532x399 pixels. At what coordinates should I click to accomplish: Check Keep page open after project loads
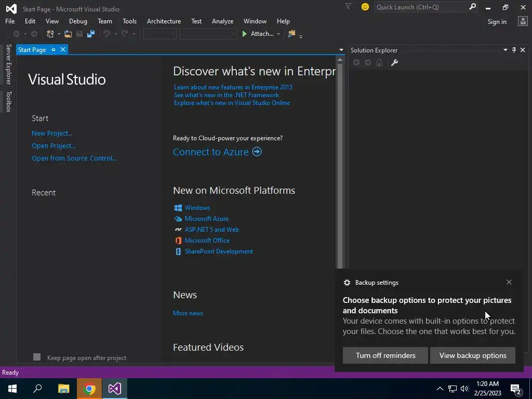click(37, 357)
